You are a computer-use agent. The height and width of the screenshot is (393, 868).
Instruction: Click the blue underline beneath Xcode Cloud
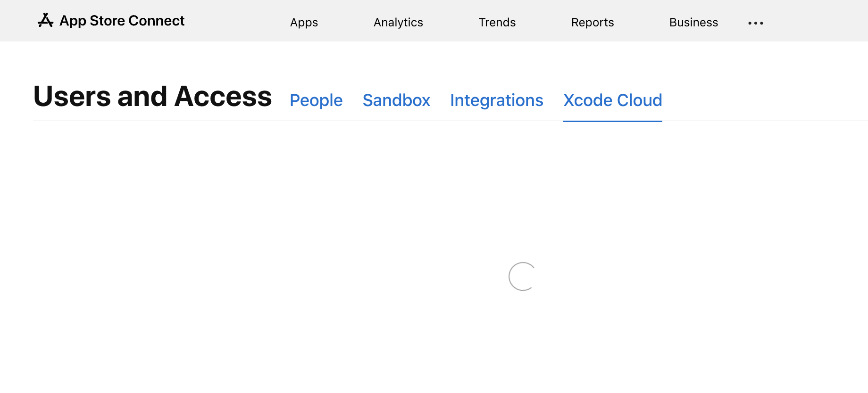612,121
